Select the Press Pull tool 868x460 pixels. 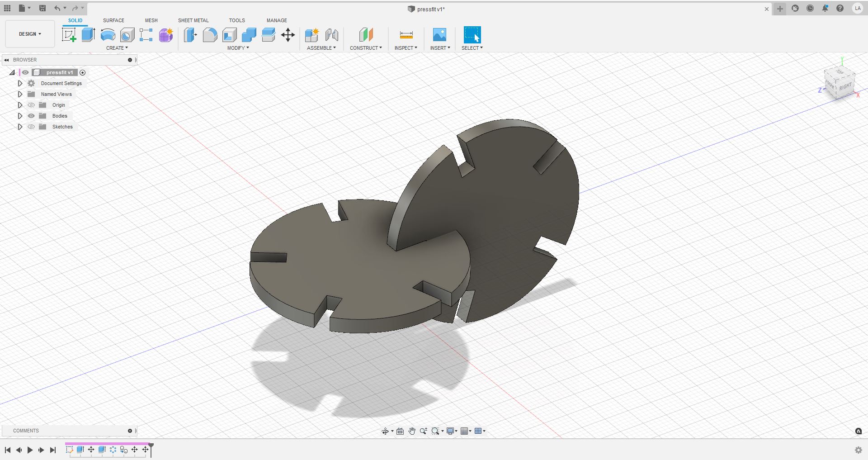(190, 35)
